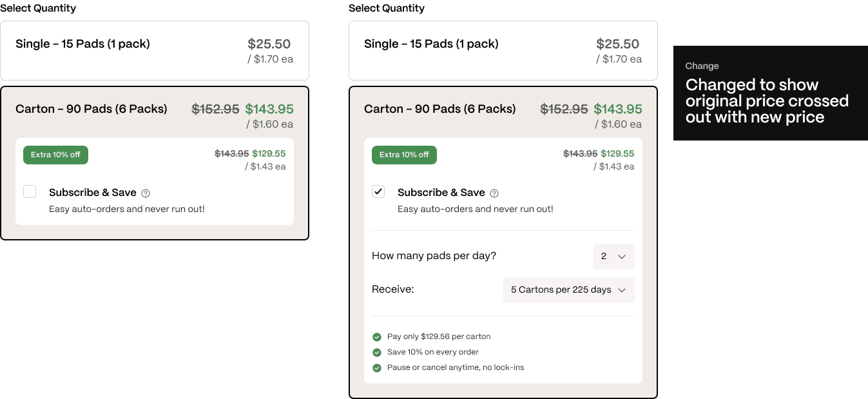Open the pads per day dropdown showing 2

pos(614,257)
